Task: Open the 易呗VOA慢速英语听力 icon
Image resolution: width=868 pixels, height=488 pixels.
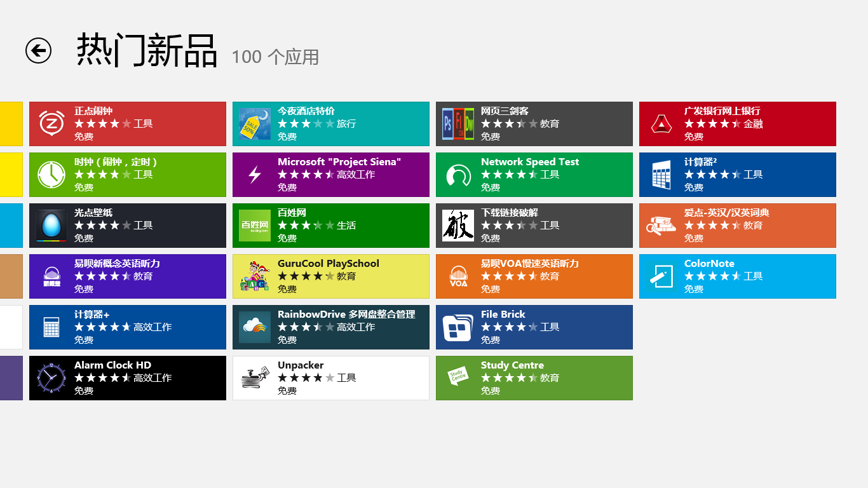Action: pos(458,276)
